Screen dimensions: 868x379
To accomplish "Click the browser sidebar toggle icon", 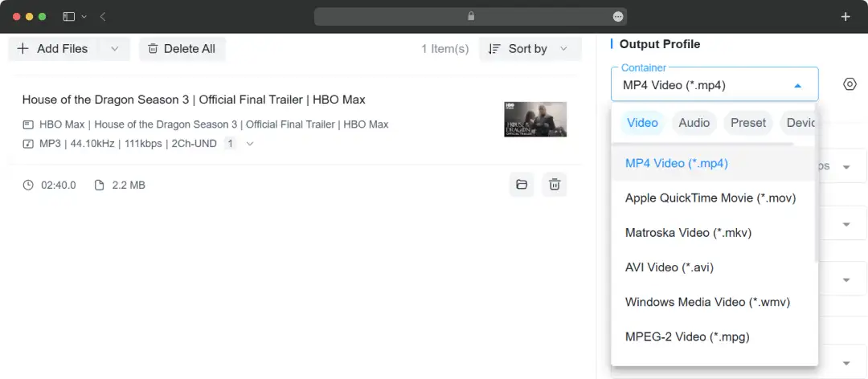I will (68, 17).
